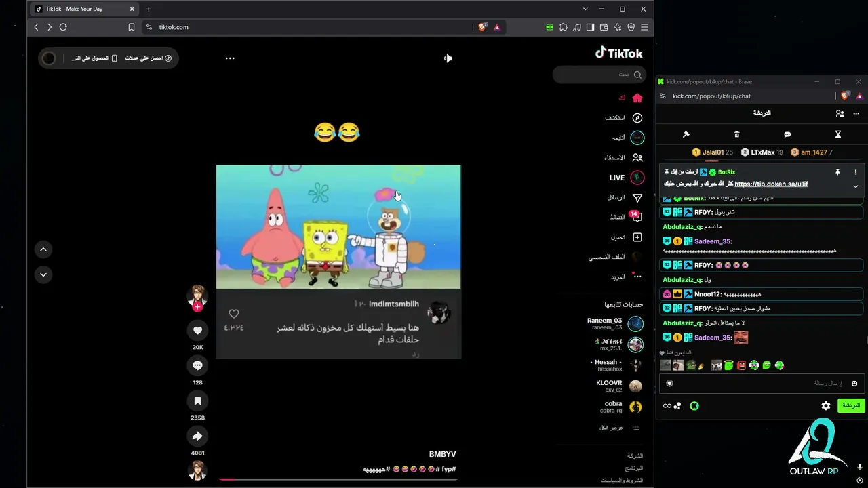Open the emoji picker in the Kick chat box
The width and height of the screenshot is (868, 488).
[854, 384]
